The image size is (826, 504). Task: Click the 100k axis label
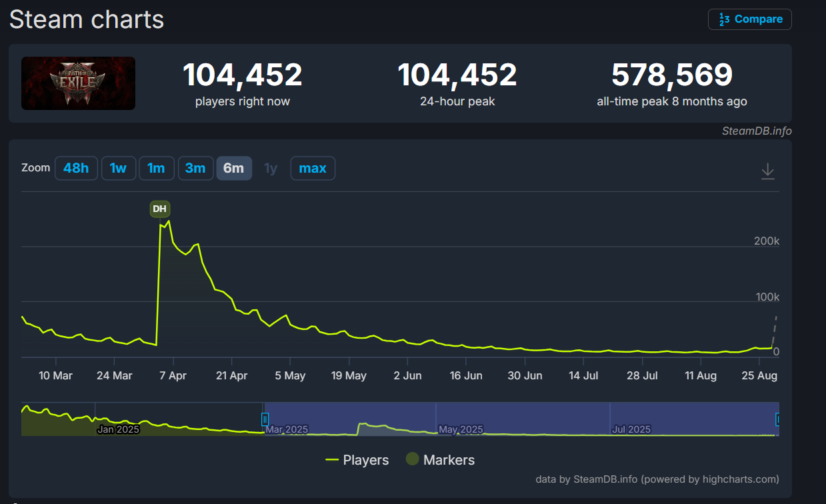click(x=767, y=297)
